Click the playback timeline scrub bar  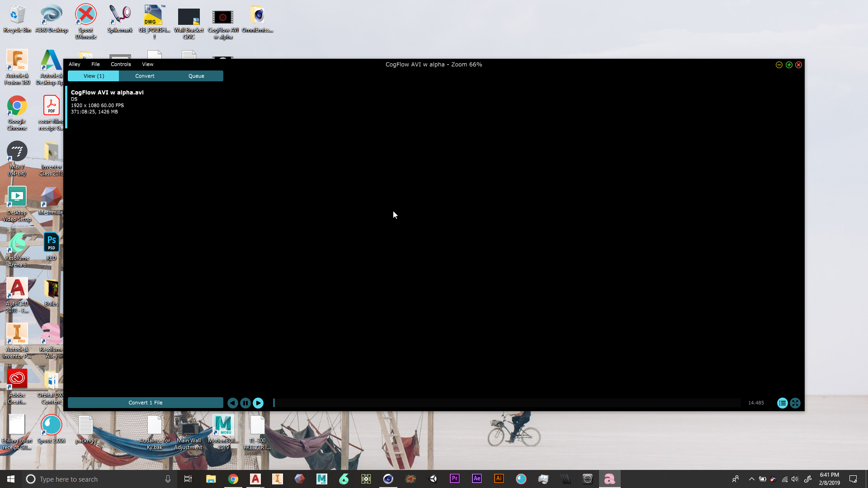506,403
